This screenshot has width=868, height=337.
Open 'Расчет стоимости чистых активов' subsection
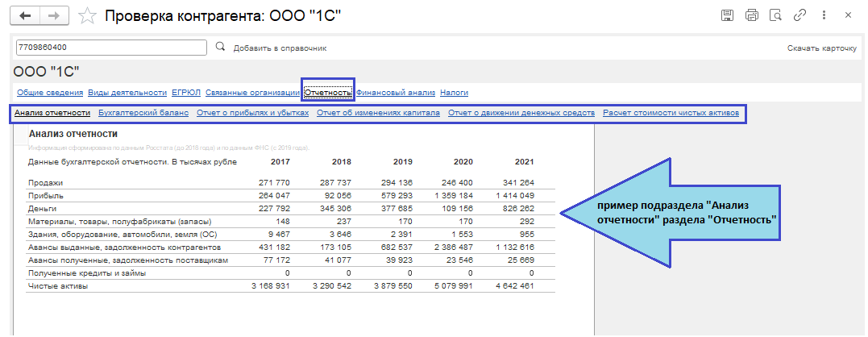[x=671, y=113]
